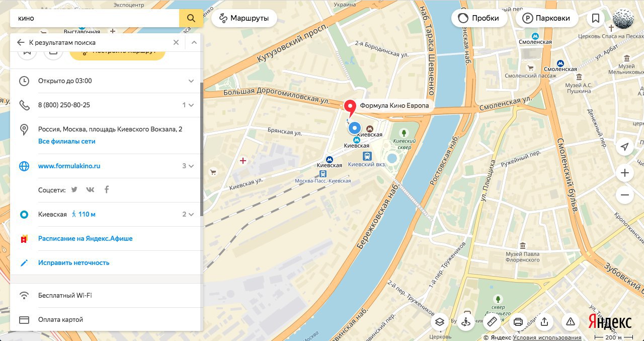Select the ruler distance tool
The width and height of the screenshot is (644, 341).
pyautogui.click(x=493, y=322)
